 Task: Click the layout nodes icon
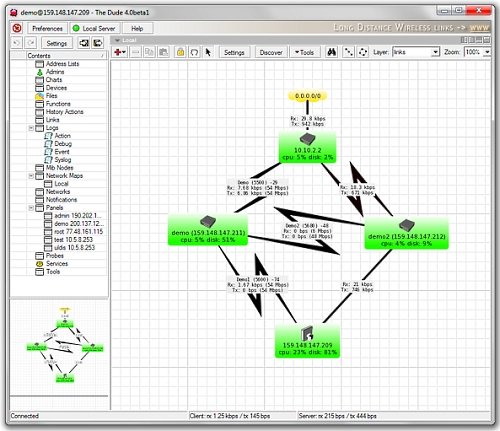tap(348, 52)
